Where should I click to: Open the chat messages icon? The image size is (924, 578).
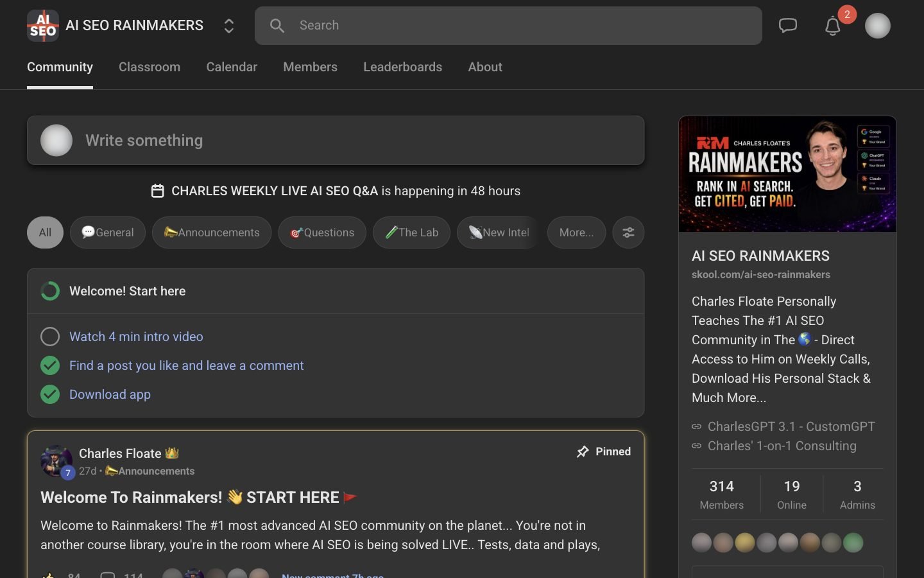(x=788, y=26)
